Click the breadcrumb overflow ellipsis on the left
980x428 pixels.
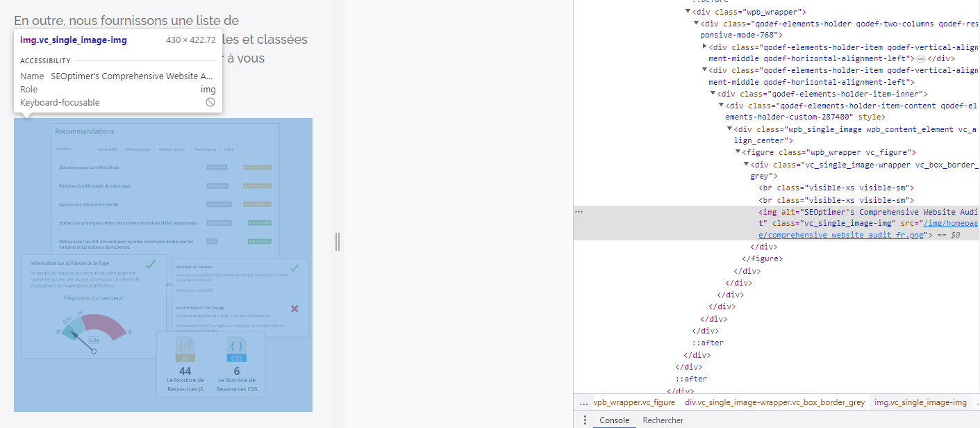(583, 402)
